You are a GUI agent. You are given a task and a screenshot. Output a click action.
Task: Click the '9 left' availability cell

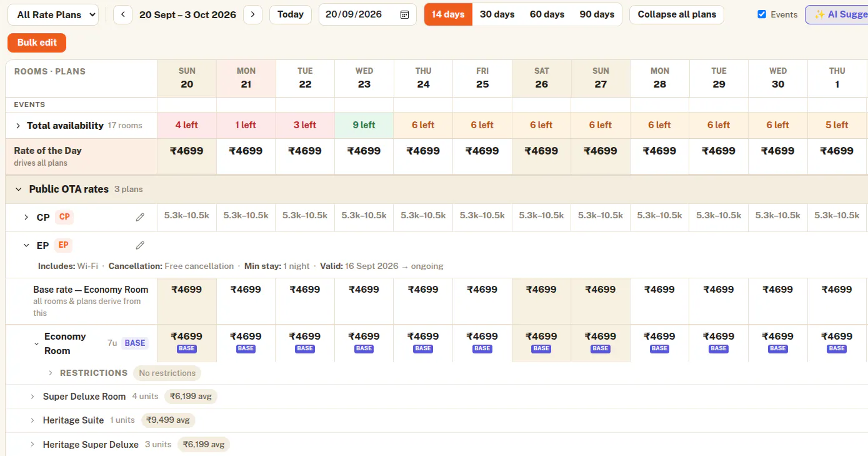[x=364, y=125]
